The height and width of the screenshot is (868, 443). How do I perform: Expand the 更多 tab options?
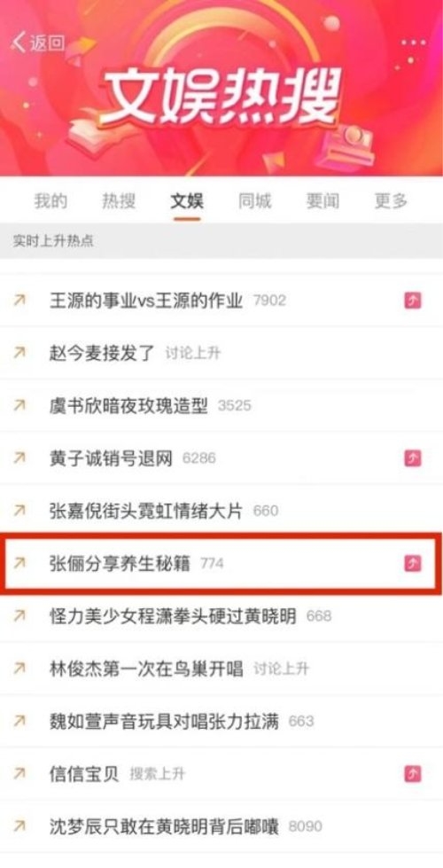click(x=391, y=201)
